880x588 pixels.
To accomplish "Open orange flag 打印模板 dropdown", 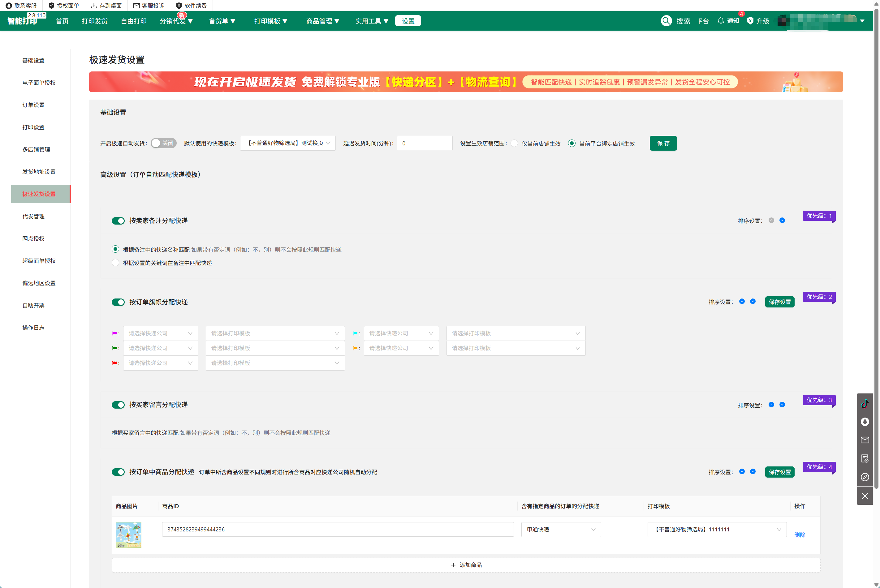I will click(516, 348).
